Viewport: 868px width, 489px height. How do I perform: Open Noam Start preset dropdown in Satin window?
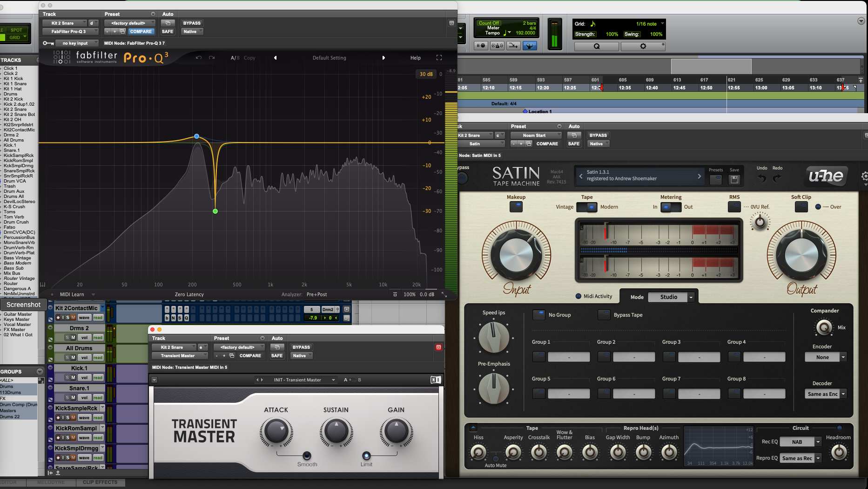coord(536,136)
